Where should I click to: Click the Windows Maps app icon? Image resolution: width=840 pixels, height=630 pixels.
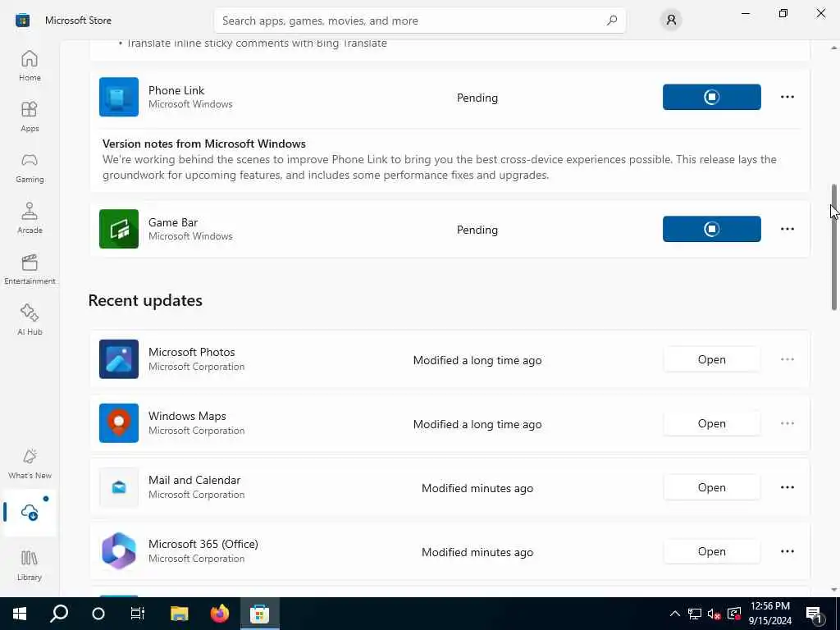coord(119,423)
